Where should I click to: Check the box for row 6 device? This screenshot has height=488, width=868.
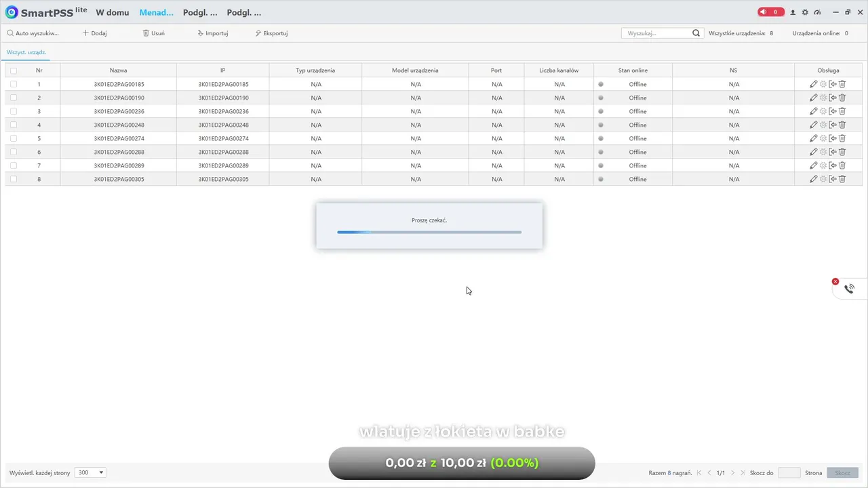tap(14, 152)
